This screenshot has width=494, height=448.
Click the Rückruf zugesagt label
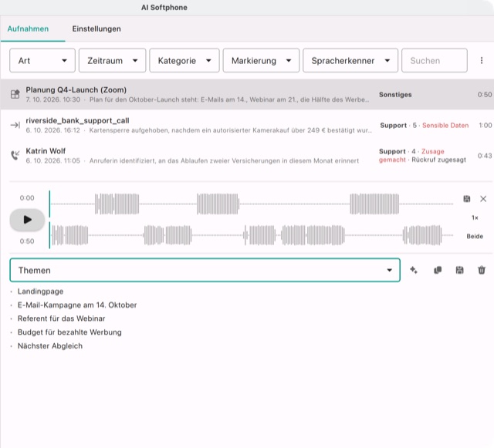coord(438,160)
